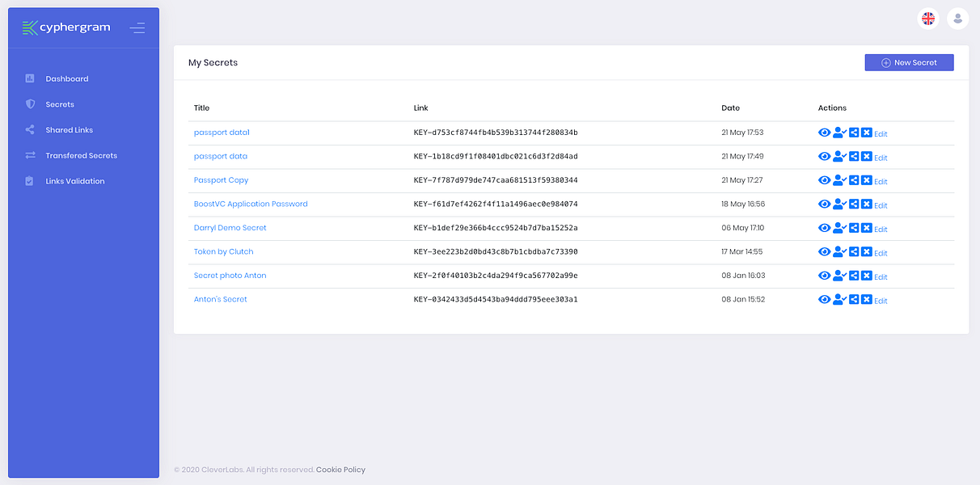The width and height of the screenshot is (980, 485).
Task: Remove Anton's Secret using X icon
Action: 867,299
